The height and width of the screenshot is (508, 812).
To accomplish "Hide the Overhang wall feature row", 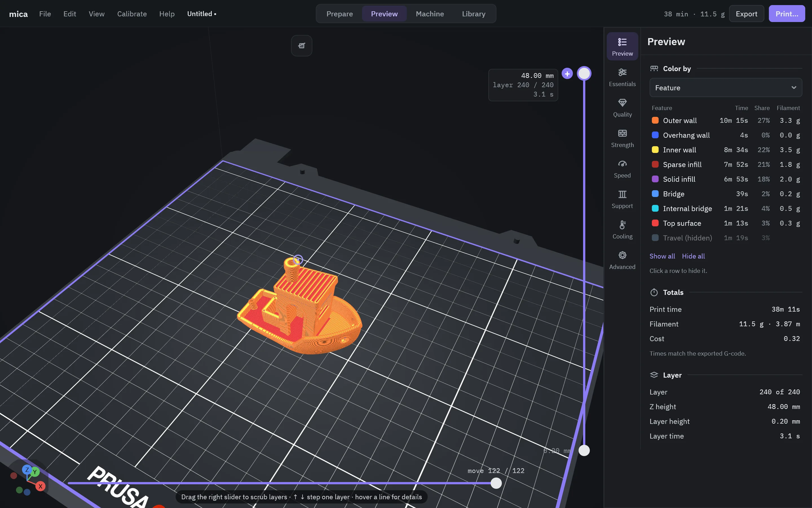I will click(725, 135).
